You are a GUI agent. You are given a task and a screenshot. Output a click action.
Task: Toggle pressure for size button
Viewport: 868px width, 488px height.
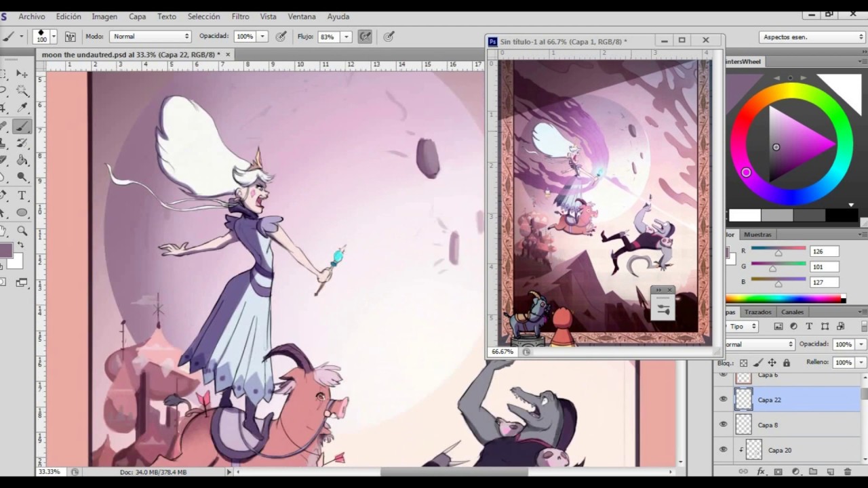pos(389,37)
